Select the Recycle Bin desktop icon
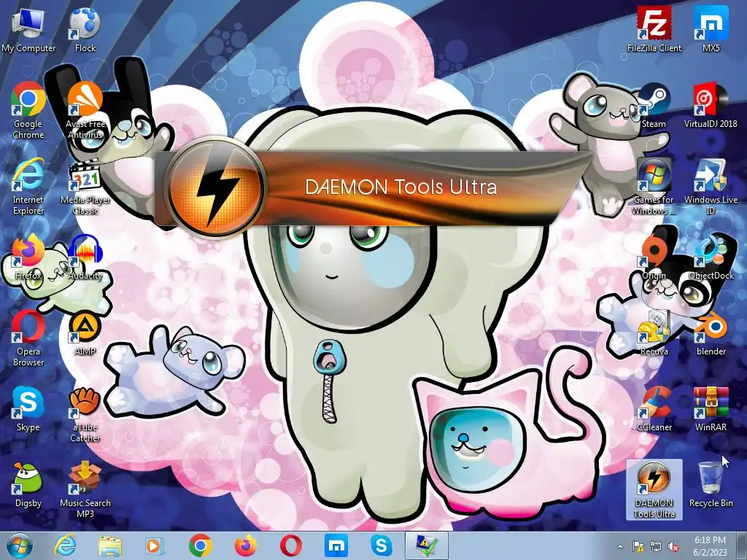Image resolution: width=747 pixels, height=560 pixels. 711,485
